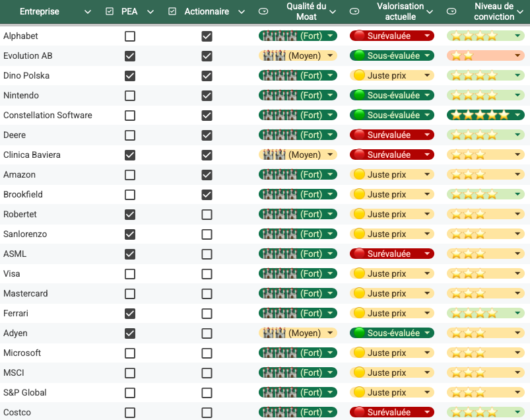Open Brookfield conviction stars dropdown
This screenshot has width=530, height=420.
click(x=485, y=194)
